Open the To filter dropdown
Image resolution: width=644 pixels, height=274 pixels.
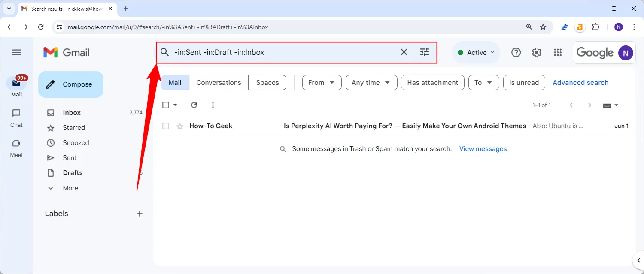coord(483,83)
